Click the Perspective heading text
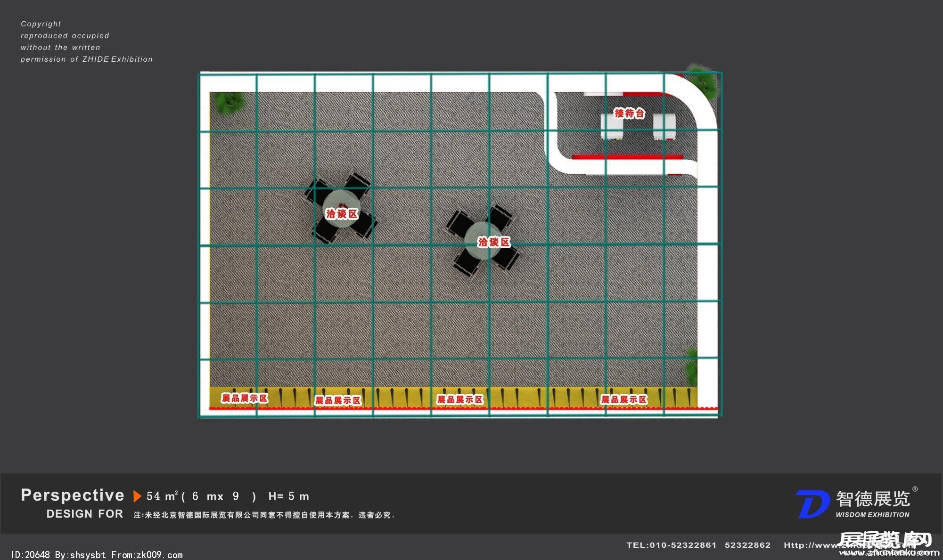The height and width of the screenshot is (560, 943). tap(73, 495)
